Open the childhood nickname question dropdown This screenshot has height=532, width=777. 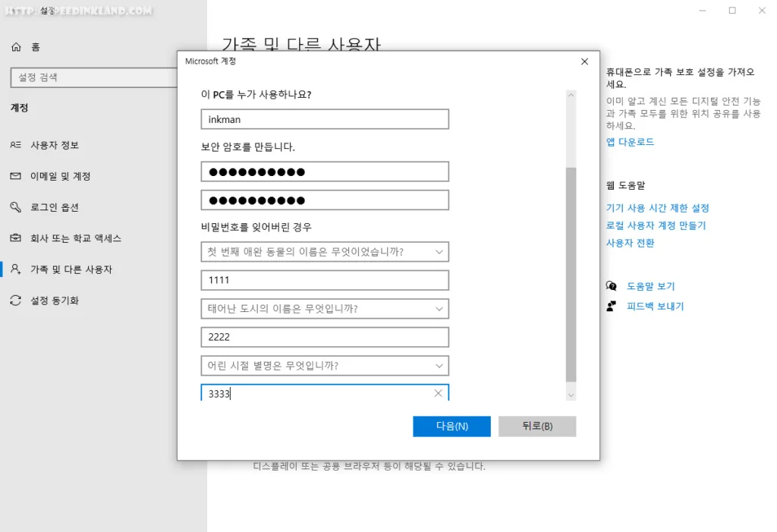pos(325,366)
